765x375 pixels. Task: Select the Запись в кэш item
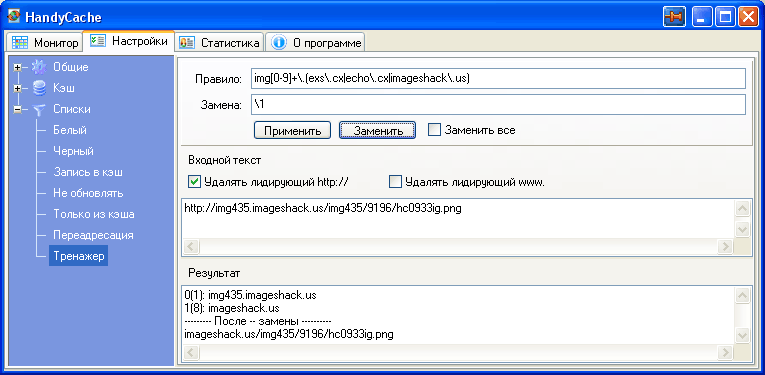(88, 172)
